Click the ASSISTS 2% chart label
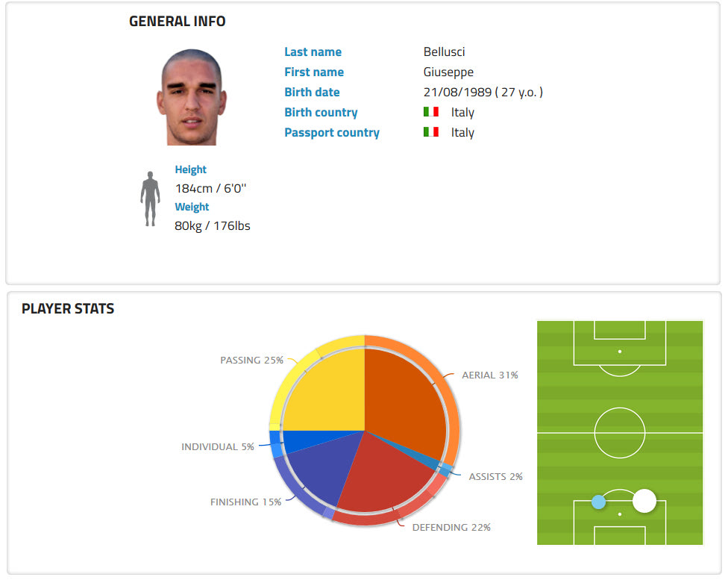 tap(495, 476)
